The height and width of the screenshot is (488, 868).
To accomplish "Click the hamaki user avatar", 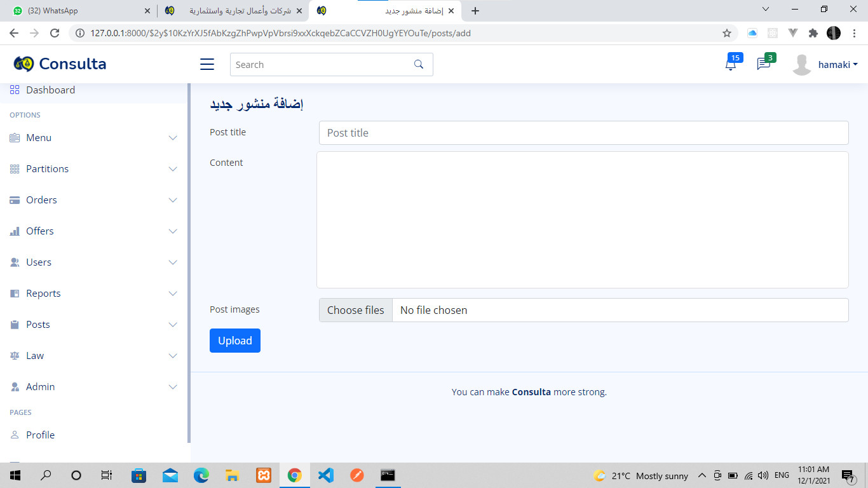I will 802,65.
